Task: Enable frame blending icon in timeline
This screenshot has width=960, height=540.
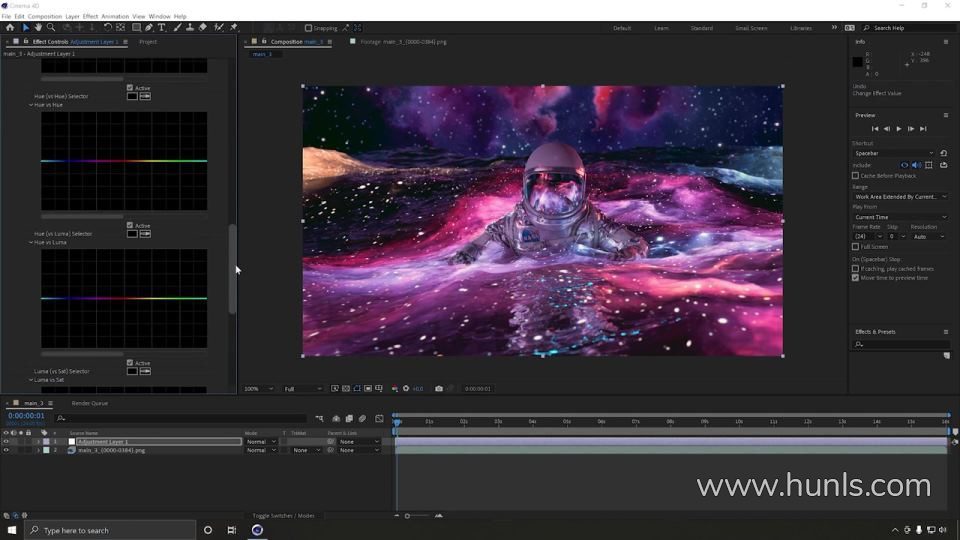Action: coord(349,419)
